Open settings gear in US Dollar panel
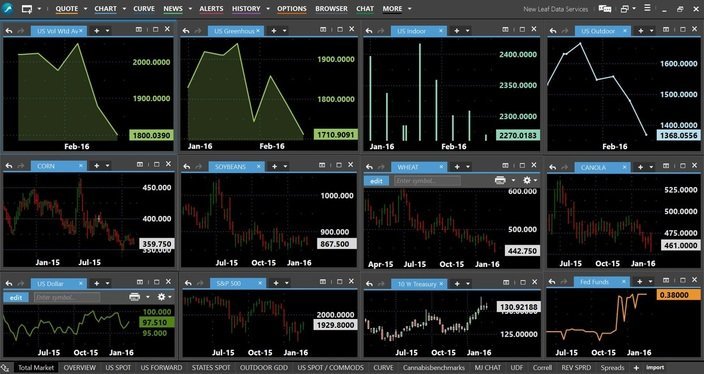This screenshot has height=374, width=704. (x=162, y=297)
